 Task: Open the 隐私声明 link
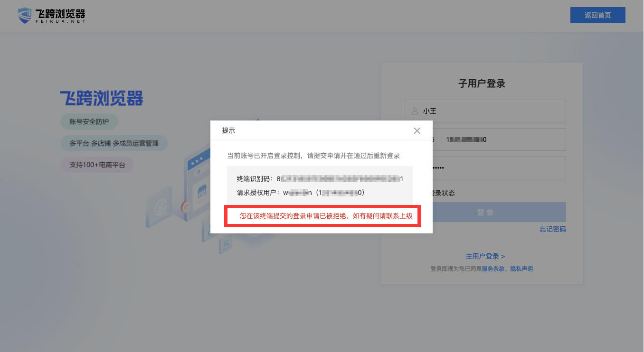(521, 269)
